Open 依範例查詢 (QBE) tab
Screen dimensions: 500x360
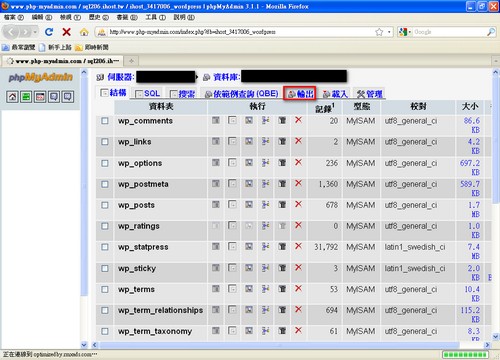tap(242, 94)
